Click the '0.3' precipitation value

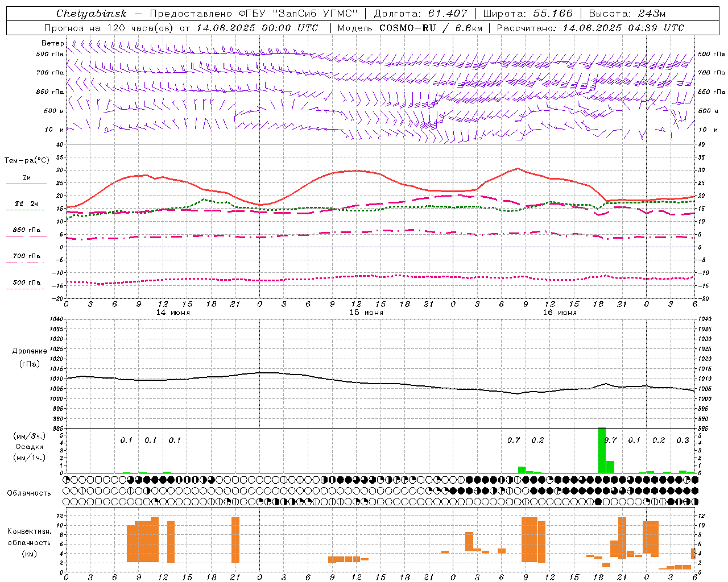coord(682,440)
